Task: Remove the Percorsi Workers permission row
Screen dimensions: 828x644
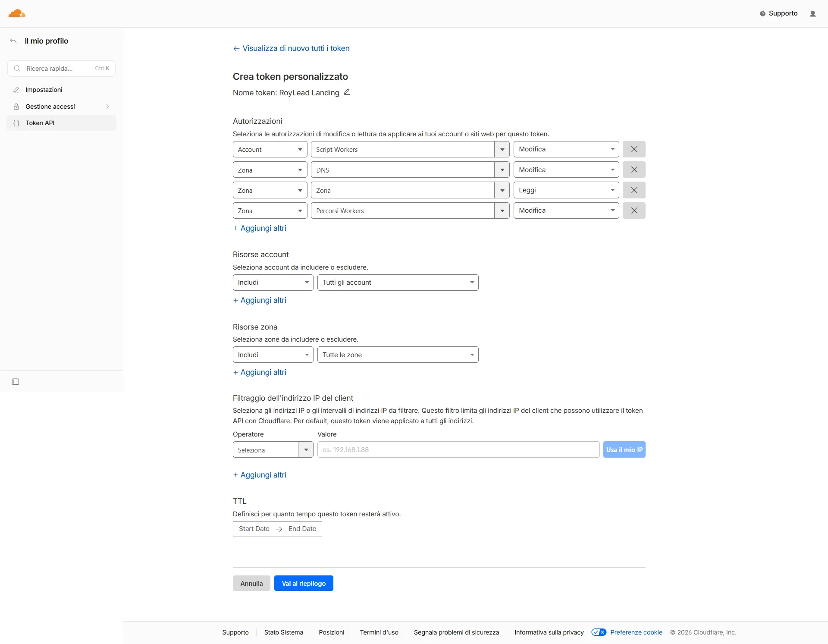Action: click(x=634, y=210)
